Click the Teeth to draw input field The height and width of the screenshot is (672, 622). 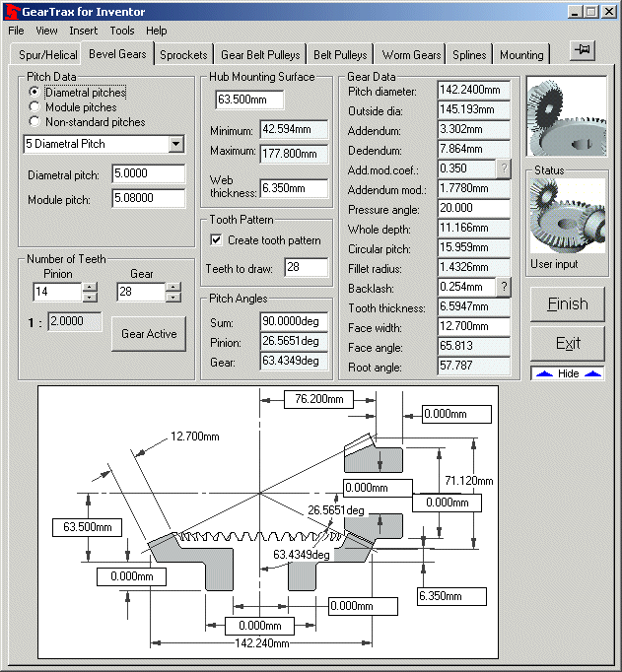305,267
